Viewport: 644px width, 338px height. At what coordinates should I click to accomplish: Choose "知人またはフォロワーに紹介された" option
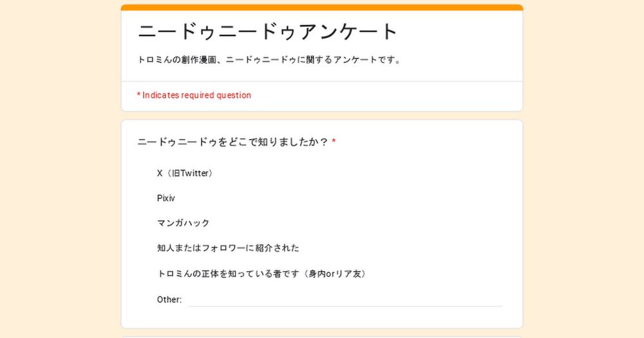pyautogui.click(x=228, y=248)
